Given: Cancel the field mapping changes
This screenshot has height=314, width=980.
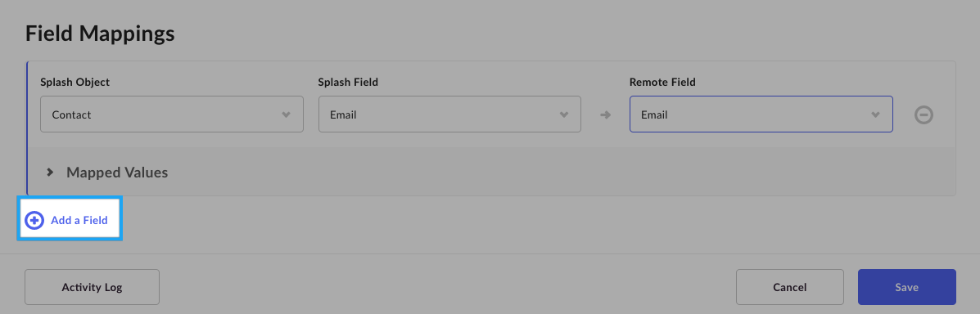Looking at the screenshot, I should pyautogui.click(x=790, y=287).
